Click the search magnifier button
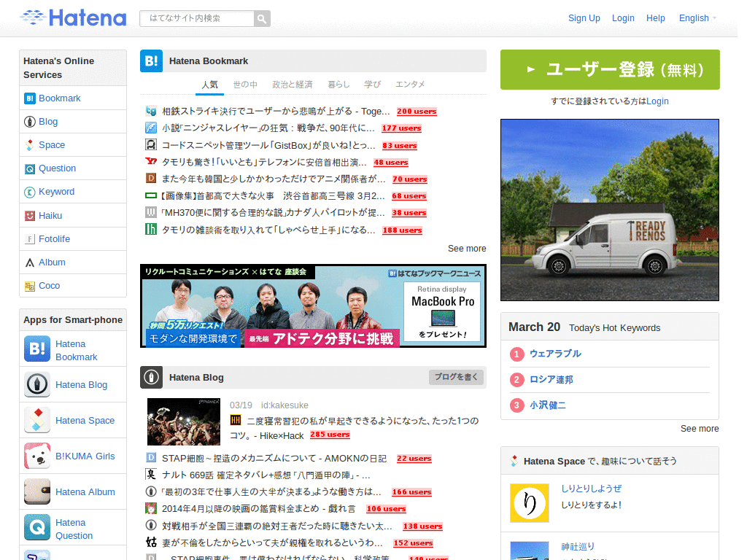This screenshot has height=560, width=747. click(x=262, y=18)
